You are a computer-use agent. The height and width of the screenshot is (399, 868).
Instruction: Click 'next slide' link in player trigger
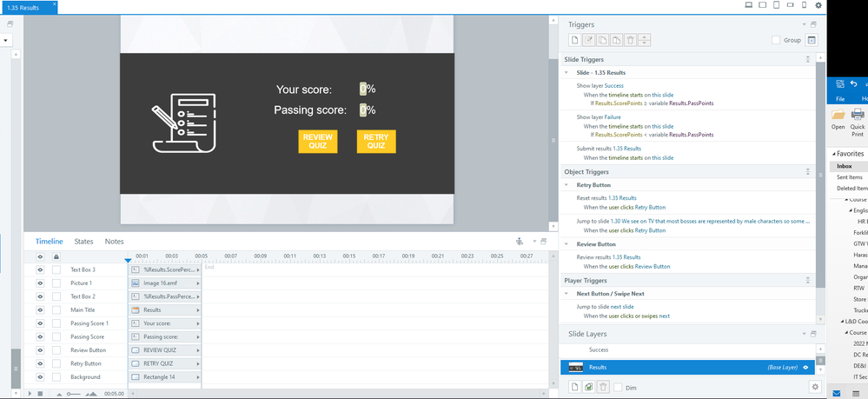[x=622, y=307]
